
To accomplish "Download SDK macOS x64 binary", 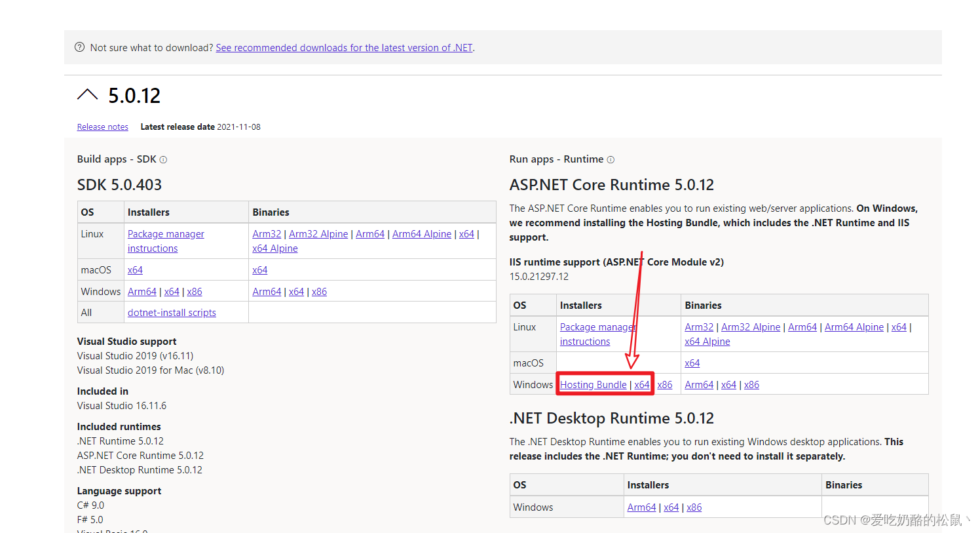I will (x=260, y=270).
